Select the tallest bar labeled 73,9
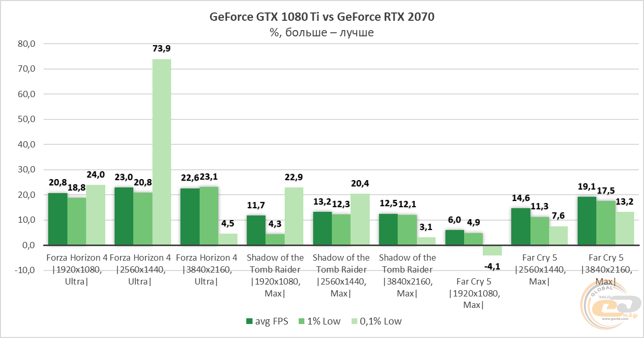This screenshot has width=644, height=338. point(161,152)
